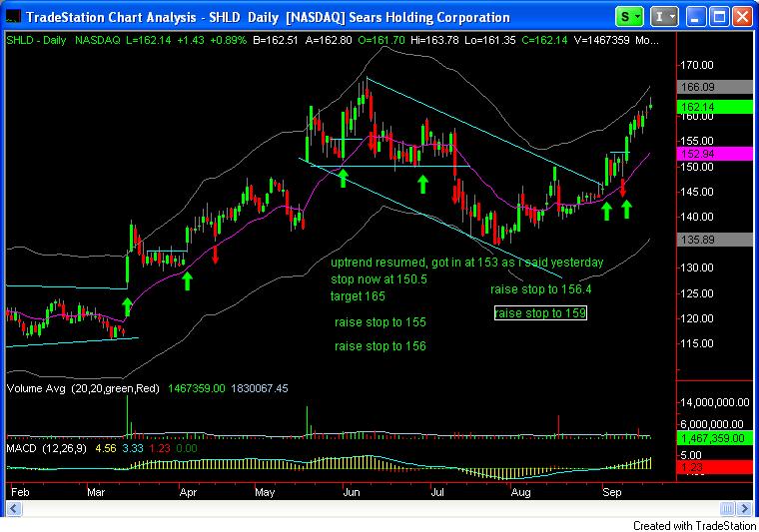The width and height of the screenshot is (759, 532).
Task: Click the 'May' label on time axis
Action: coord(265,492)
